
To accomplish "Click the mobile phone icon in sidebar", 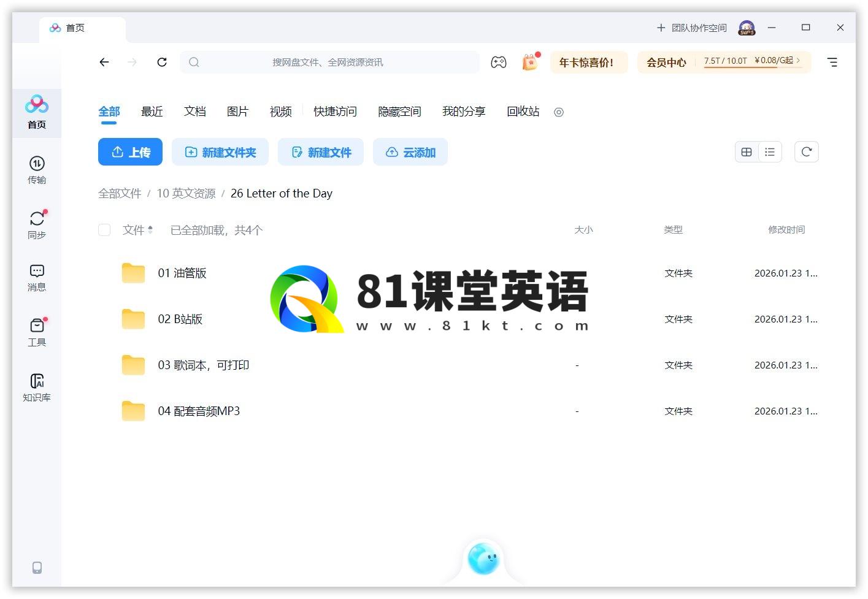I will coord(37,568).
